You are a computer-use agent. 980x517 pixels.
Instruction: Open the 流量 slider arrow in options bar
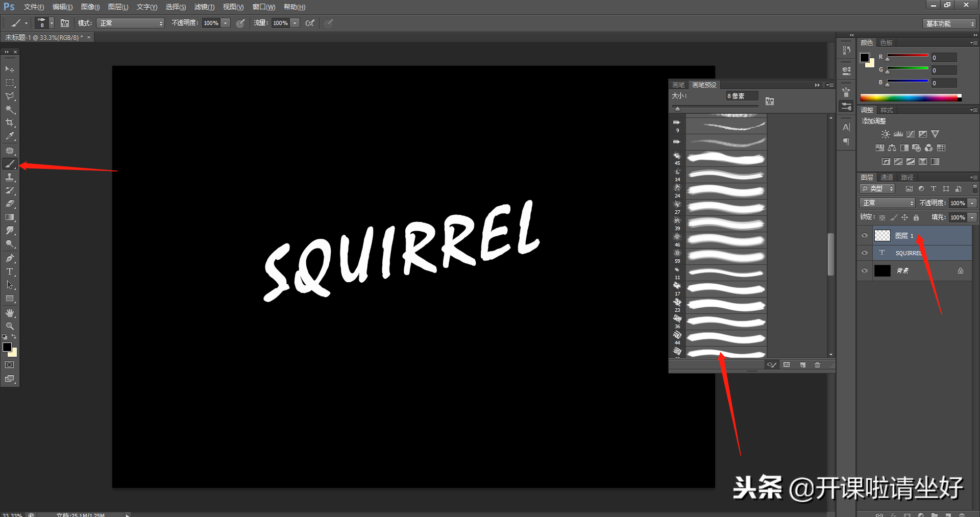pos(295,23)
